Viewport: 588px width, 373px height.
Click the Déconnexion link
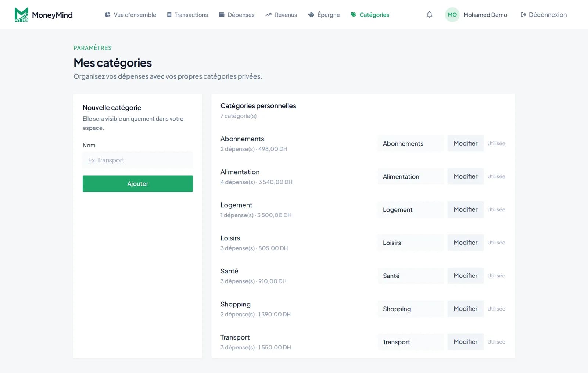click(x=544, y=15)
